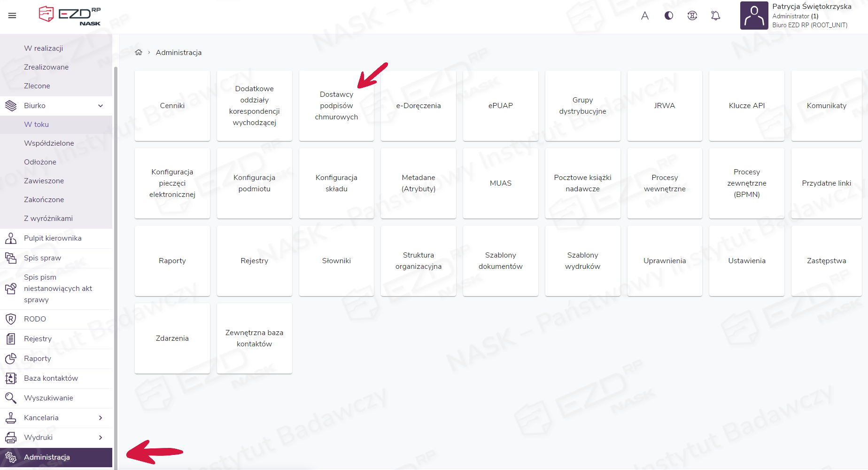Select W toku under Biurko
Screen dimensions: 868x470
coord(37,125)
